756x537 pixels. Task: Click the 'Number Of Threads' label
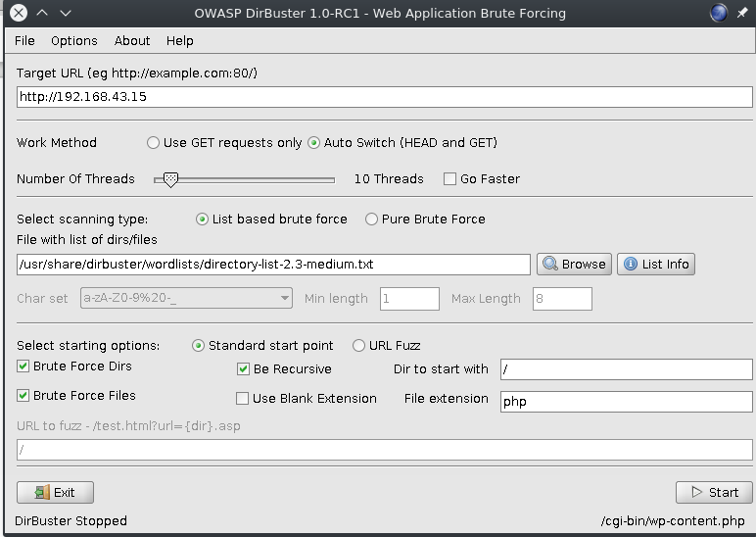point(75,179)
